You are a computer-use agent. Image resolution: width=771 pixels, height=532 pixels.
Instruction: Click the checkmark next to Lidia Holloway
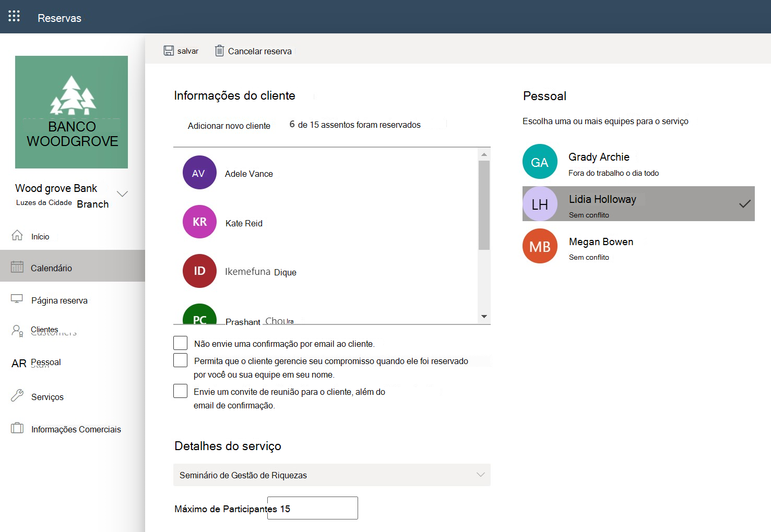[x=745, y=204]
